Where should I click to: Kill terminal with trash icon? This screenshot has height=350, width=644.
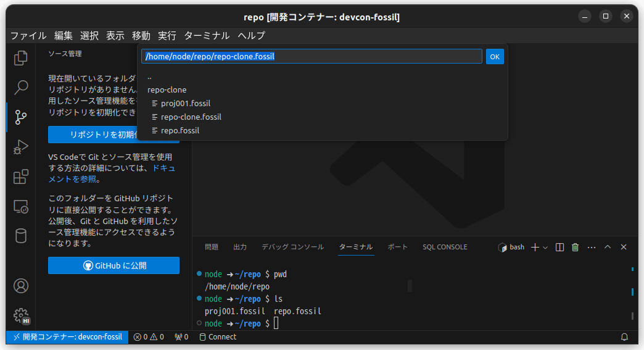click(576, 247)
